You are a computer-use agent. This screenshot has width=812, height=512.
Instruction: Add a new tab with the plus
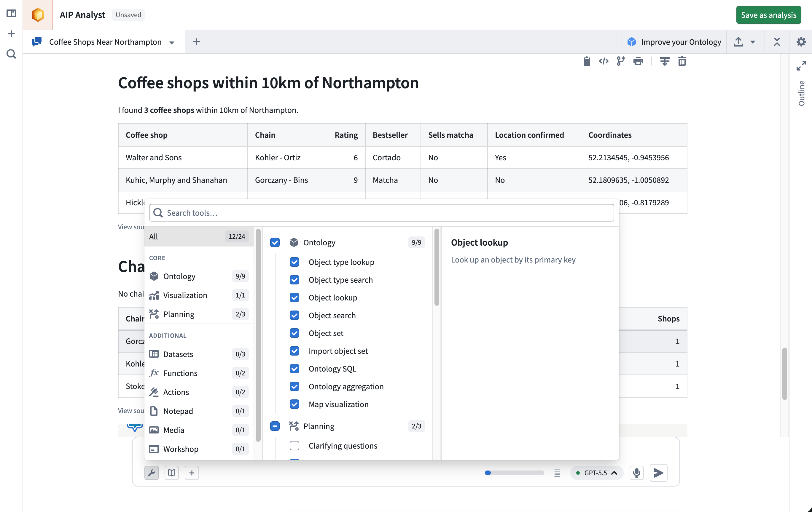click(197, 42)
